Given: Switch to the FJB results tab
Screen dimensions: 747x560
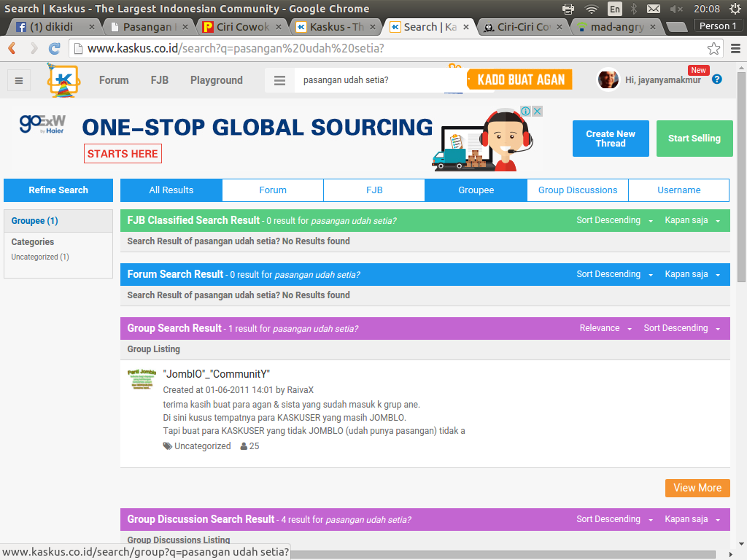Looking at the screenshot, I should point(374,190).
